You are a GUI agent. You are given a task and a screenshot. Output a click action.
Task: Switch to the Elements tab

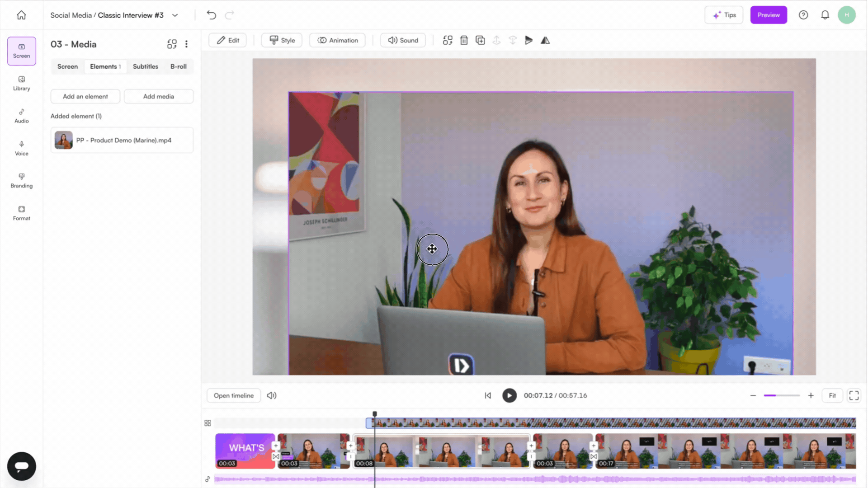point(105,66)
